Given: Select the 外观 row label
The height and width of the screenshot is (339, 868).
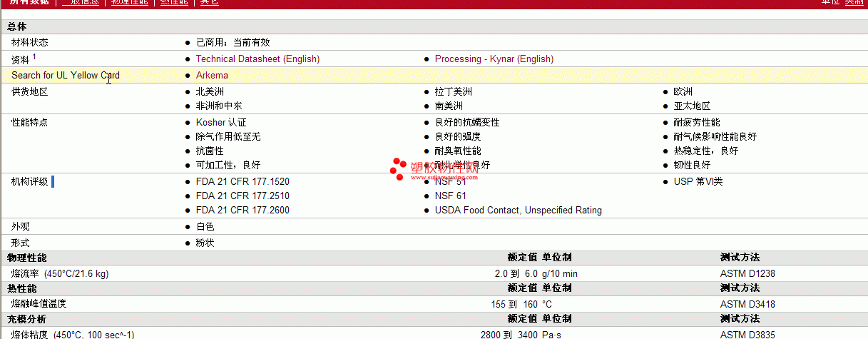Looking at the screenshot, I should (x=21, y=226).
